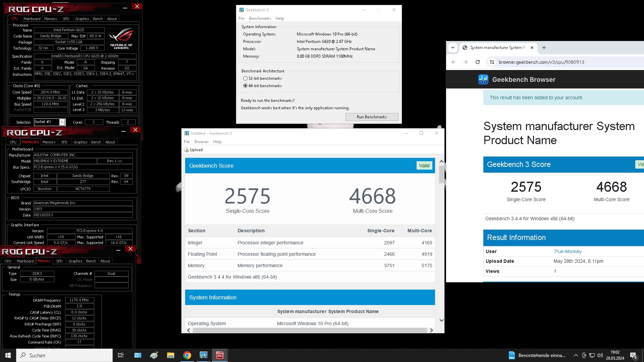
Task: Open Bench tab in top CPU-Z window
Action: pyautogui.click(x=98, y=19)
